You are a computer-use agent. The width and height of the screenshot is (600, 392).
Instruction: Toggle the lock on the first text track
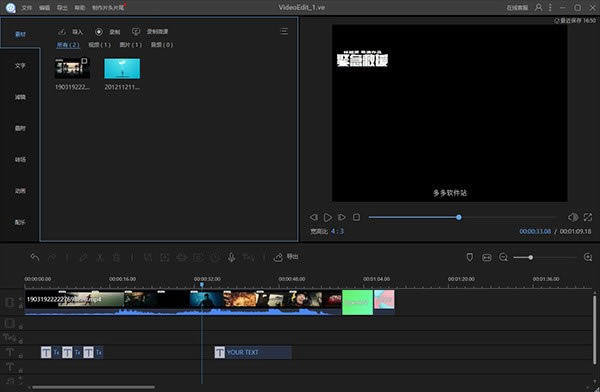(21, 356)
